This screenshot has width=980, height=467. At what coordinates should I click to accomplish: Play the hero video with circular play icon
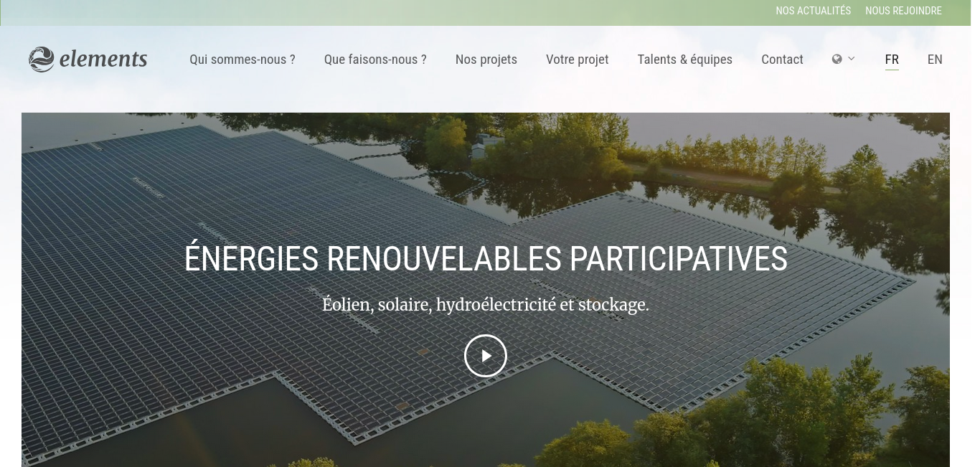[x=486, y=356]
